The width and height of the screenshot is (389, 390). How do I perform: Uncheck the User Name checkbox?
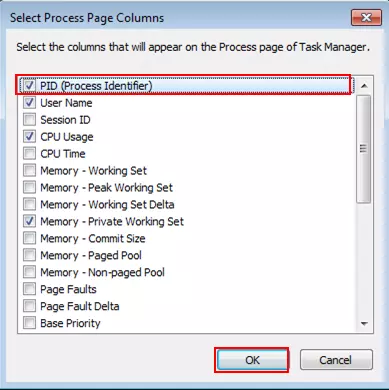[29, 103]
